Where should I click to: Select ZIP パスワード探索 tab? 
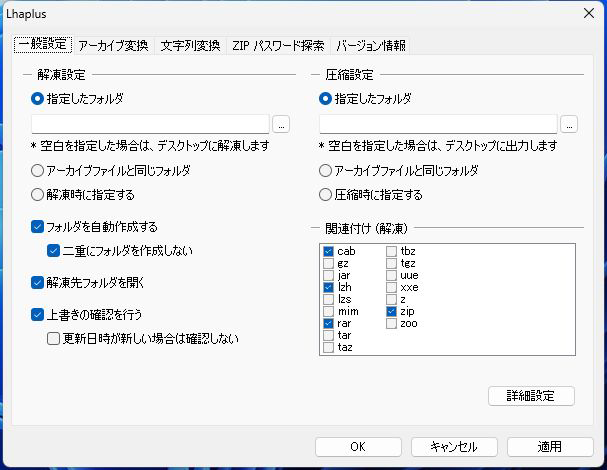click(278, 45)
